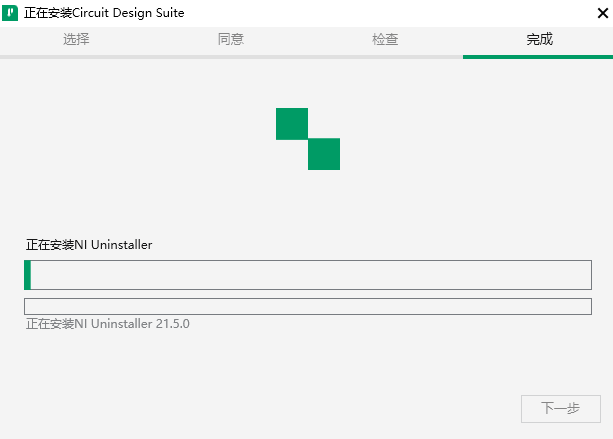The width and height of the screenshot is (613, 439).
Task: Switch to the 同意 step tab
Action: (x=231, y=39)
